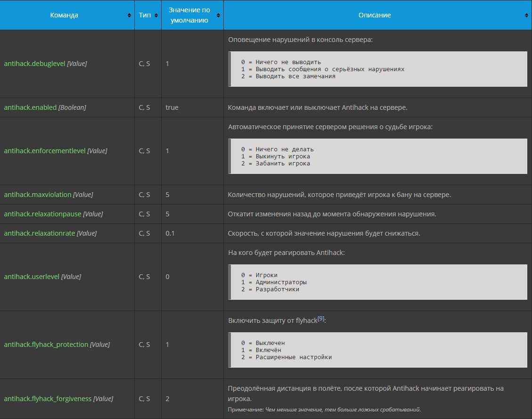Image resolution: width=532 pixels, height=419 pixels.
Task: Click antihack.maxviolation command name
Action: [x=38, y=194]
